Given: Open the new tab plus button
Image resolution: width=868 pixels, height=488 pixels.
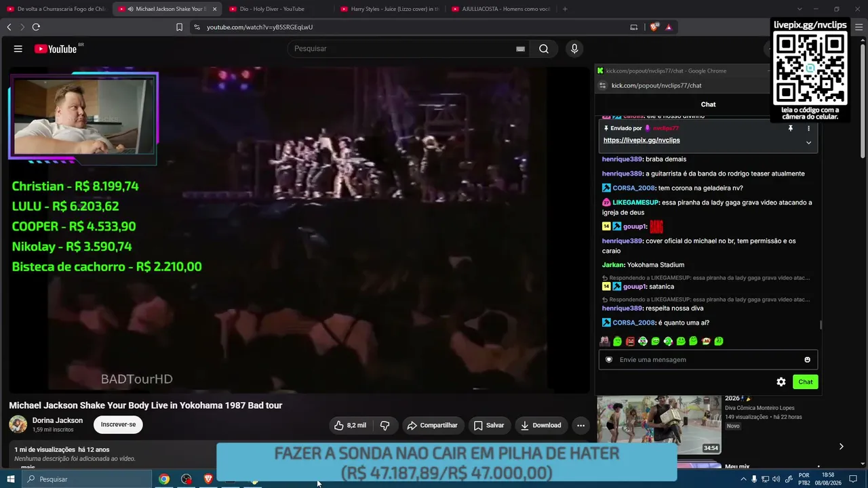Looking at the screenshot, I should [565, 9].
